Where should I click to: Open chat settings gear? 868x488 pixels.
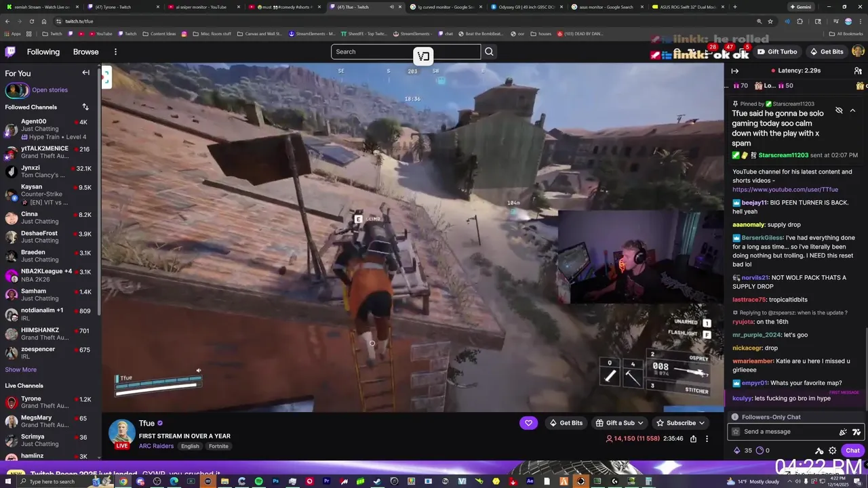pyautogui.click(x=833, y=451)
